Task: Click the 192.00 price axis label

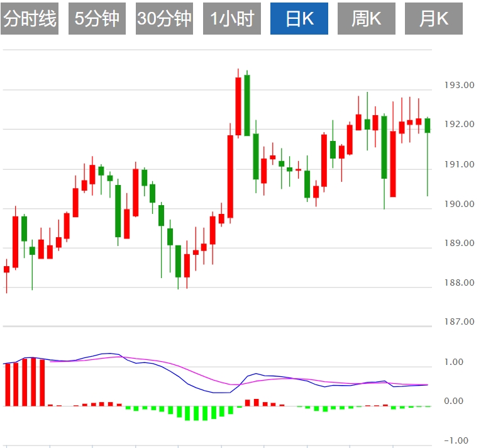Action: 459,124
